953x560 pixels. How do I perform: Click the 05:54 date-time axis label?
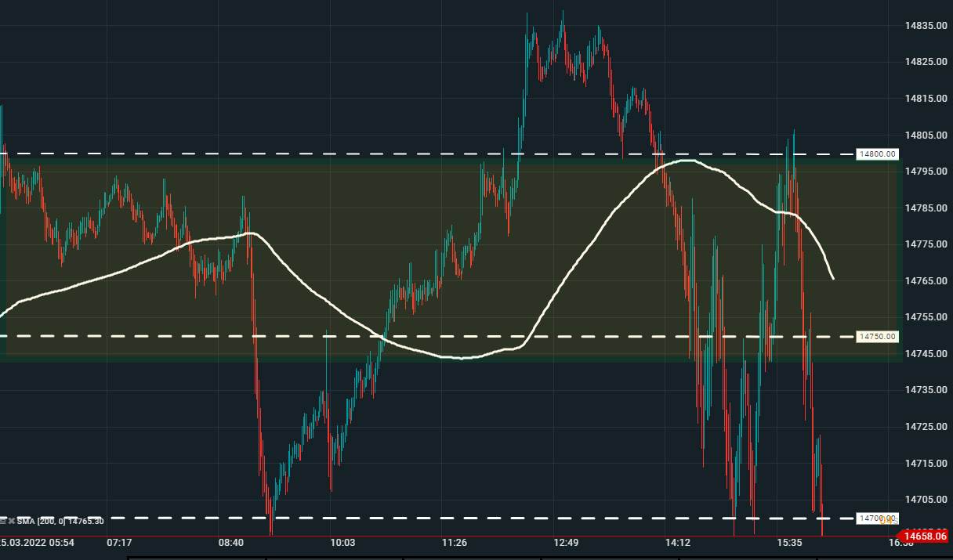[x=37, y=543]
